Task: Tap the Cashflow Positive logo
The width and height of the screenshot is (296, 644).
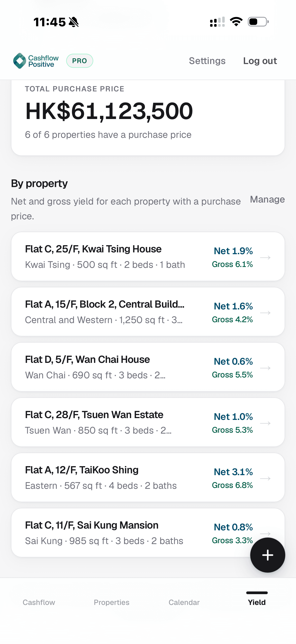Action: (x=36, y=61)
